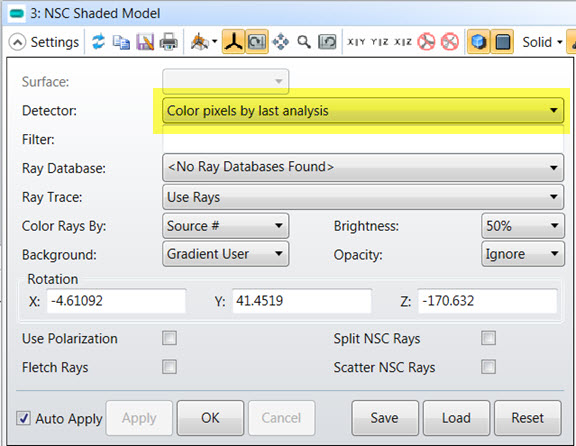Open the Color Rays By dropdown
The image size is (576, 446).
[x=226, y=226]
